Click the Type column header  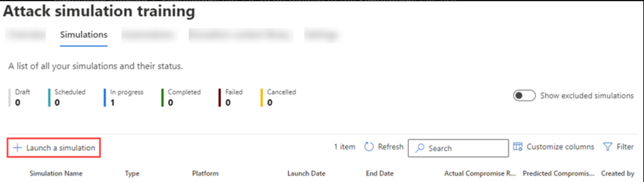point(132,173)
